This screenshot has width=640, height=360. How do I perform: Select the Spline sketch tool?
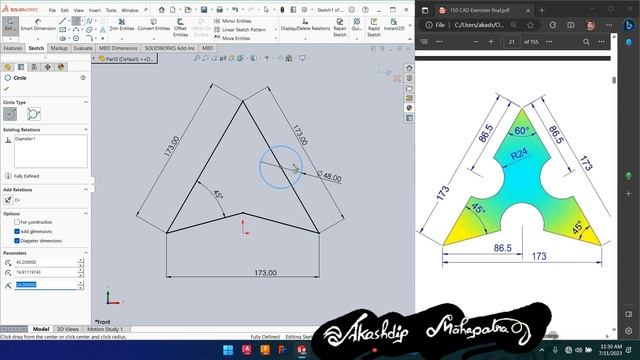click(89, 21)
